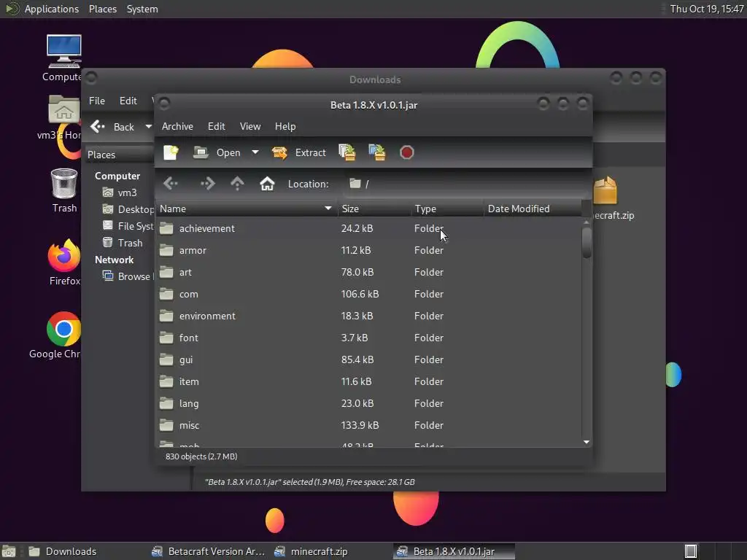Add a folder to archive icon
The width and height of the screenshot is (747, 560).
(x=377, y=152)
